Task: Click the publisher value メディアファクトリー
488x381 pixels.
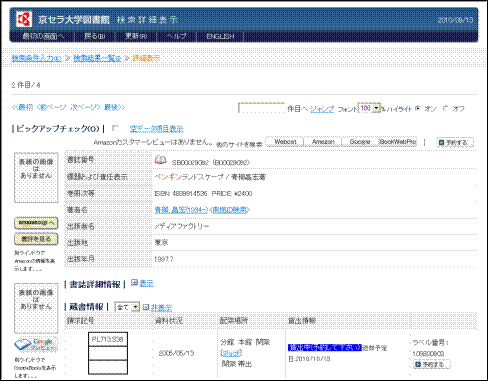Action: 182,226
